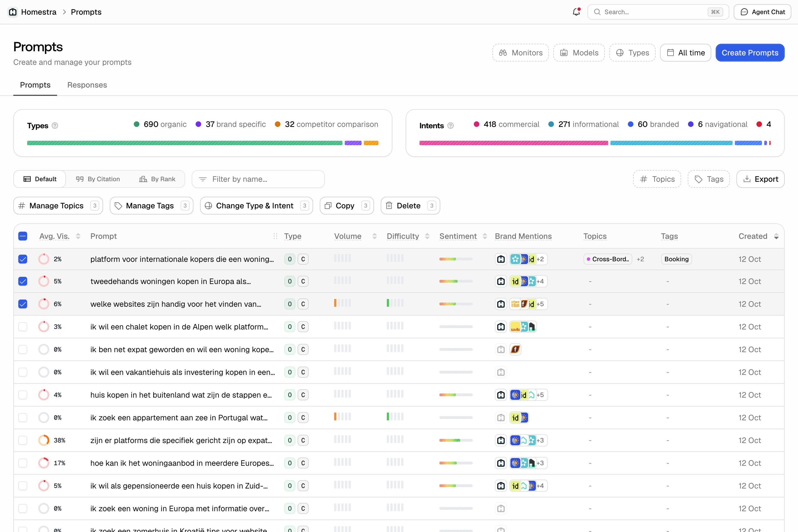The image size is (798, 532).
Task: Click Delete for selected prompts
Action: (410, 206)
